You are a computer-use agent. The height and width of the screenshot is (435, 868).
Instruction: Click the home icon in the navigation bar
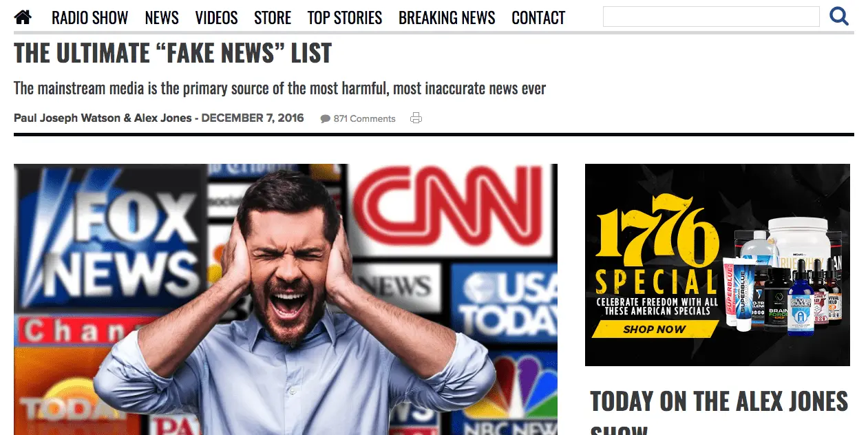pos(23,17)
